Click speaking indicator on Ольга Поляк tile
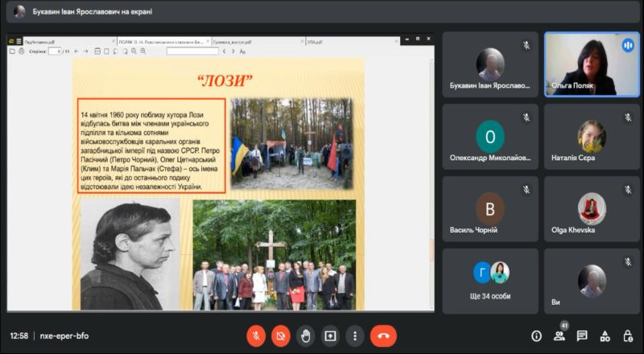This screenshot has height=354, width=644. pyautogui.click(x=628, y=46)
